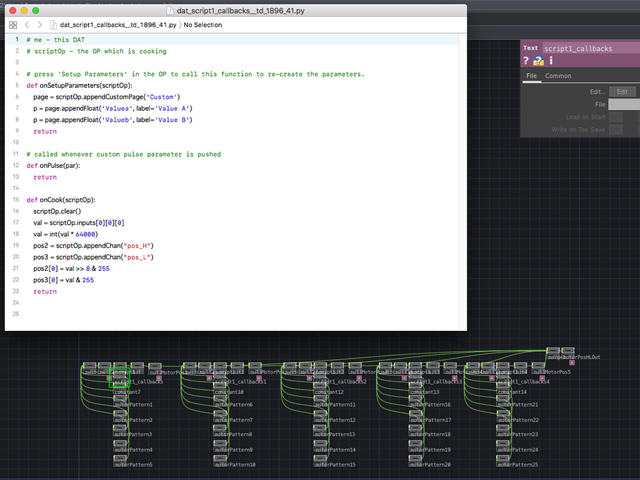Select the motorPattern15 node
The width and height of the screenshot is (640, 480).
[320, 459]
